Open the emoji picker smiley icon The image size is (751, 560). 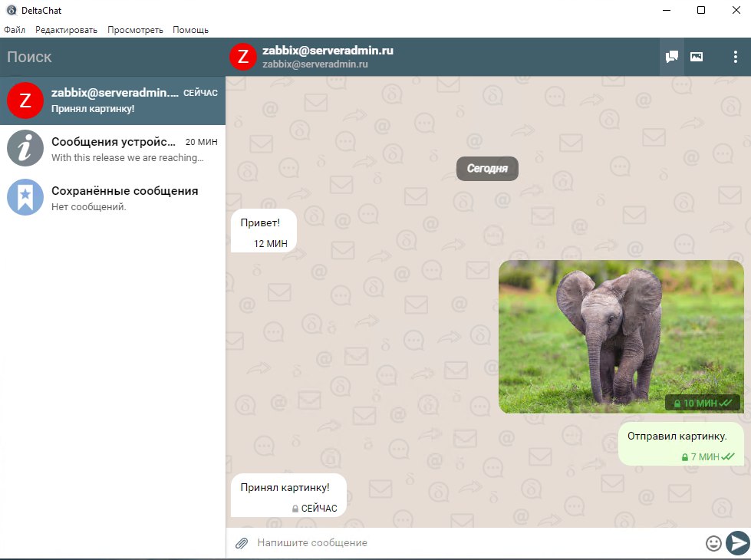[x=713, y=543]
